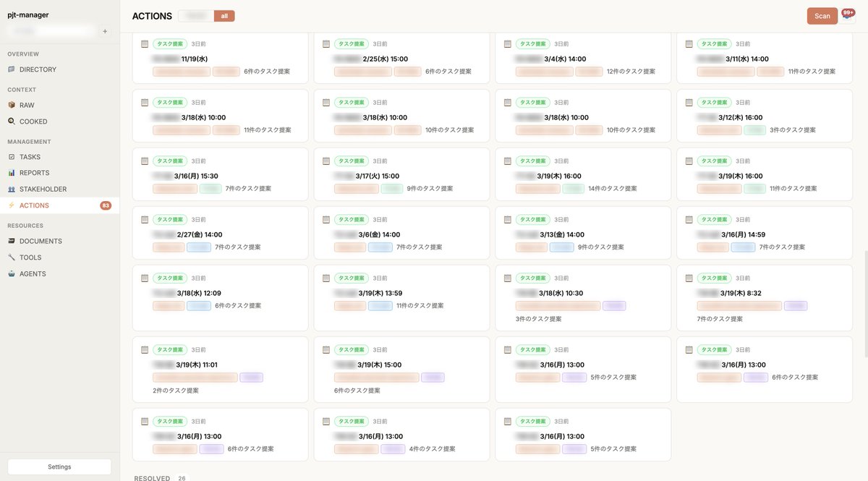This screenshot has width=868, height=481.
Task: Click calendar icon on 3/19(木) 8:32 card
Action: 689,278
